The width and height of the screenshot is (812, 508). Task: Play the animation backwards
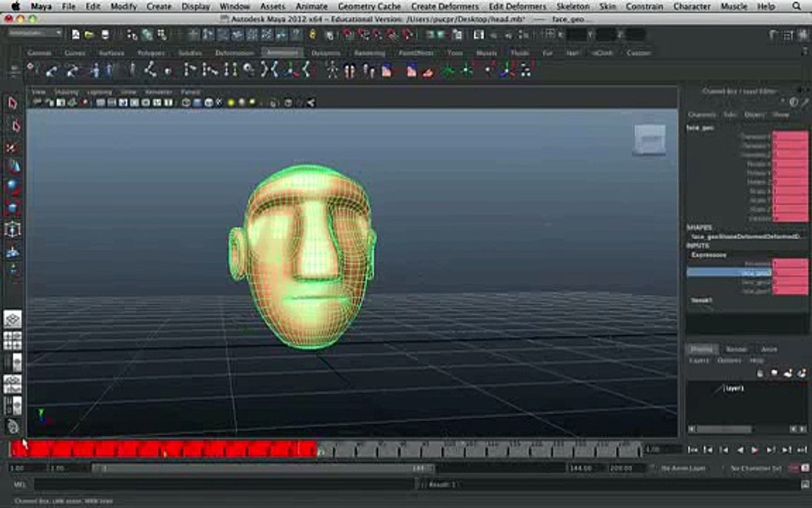click(740, 450)
